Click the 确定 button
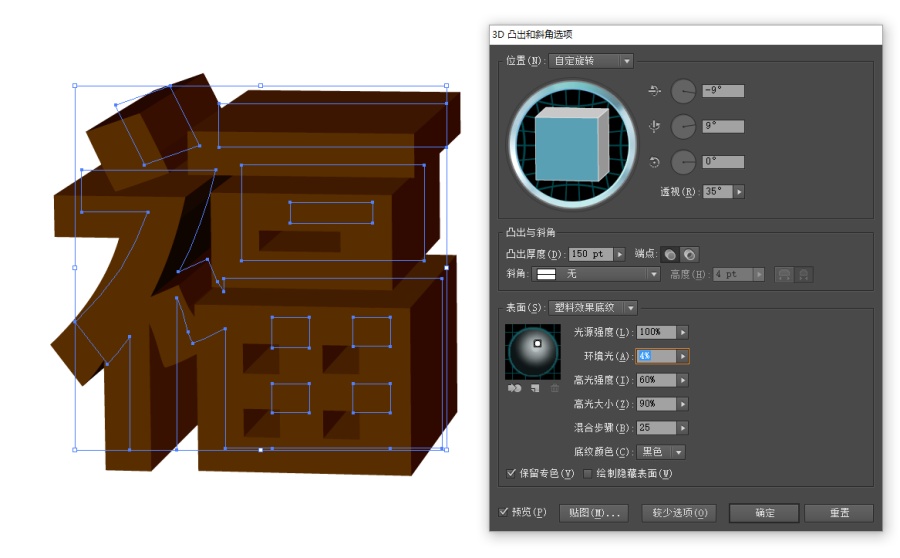Screen dimensions: 900x558 764,513
